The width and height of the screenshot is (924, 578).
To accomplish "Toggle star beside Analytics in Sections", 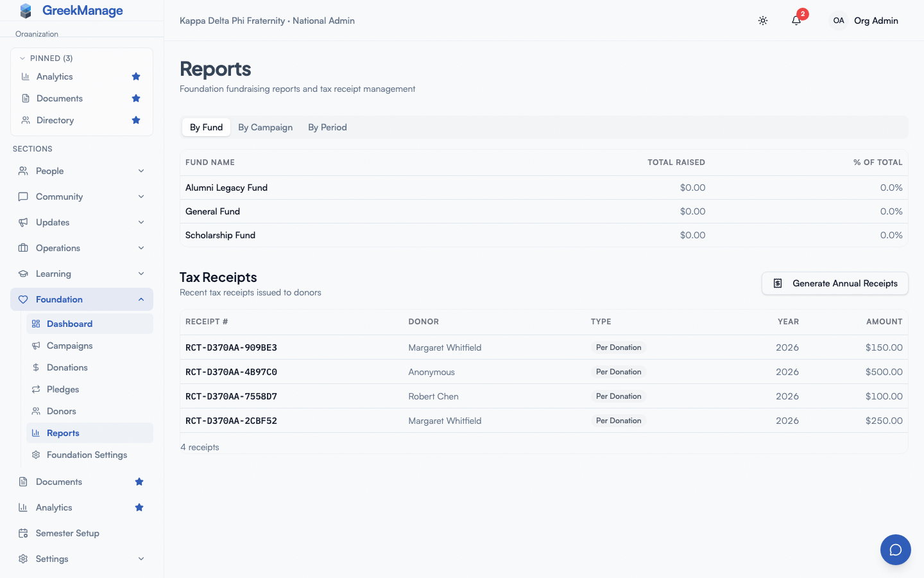I will tap(139, 507).
